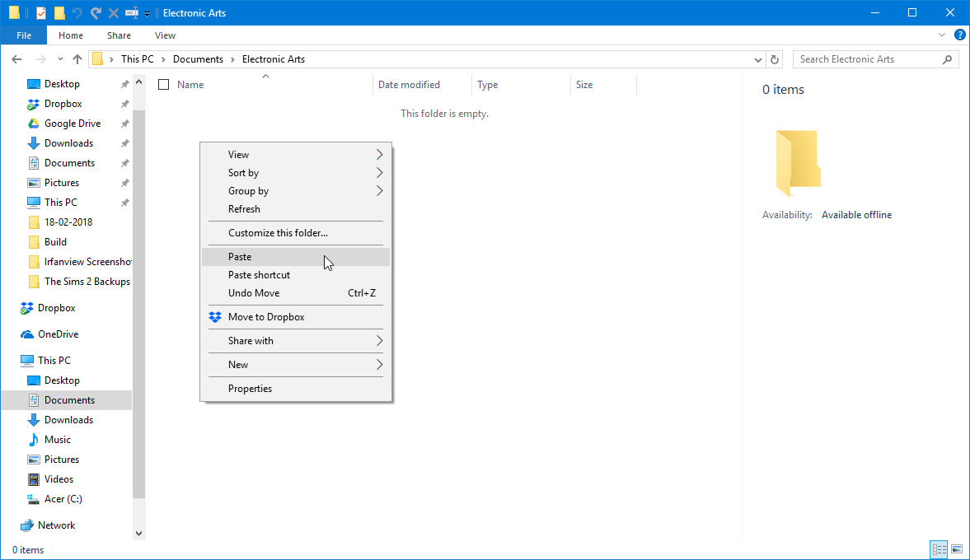970x560 pixels.
Task: Select Acer (C:) drive
Action: pyautogui.click(x=63, y=499)
